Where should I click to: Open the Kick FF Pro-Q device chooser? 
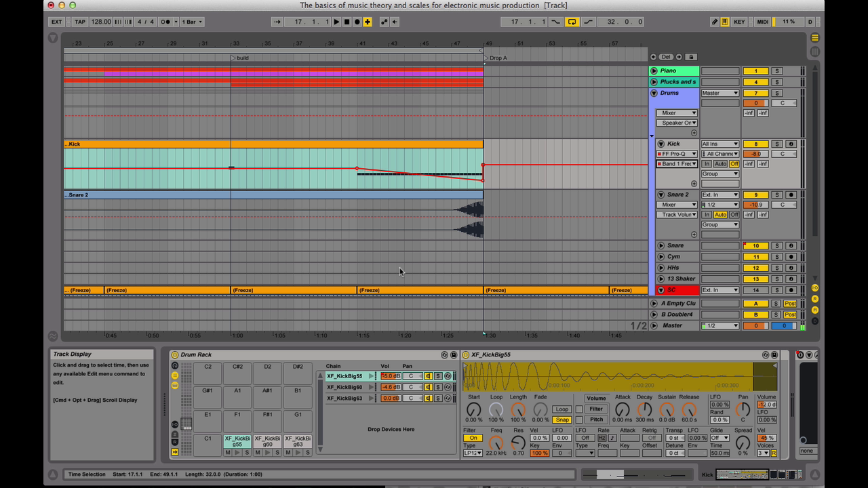click(677, 154)
